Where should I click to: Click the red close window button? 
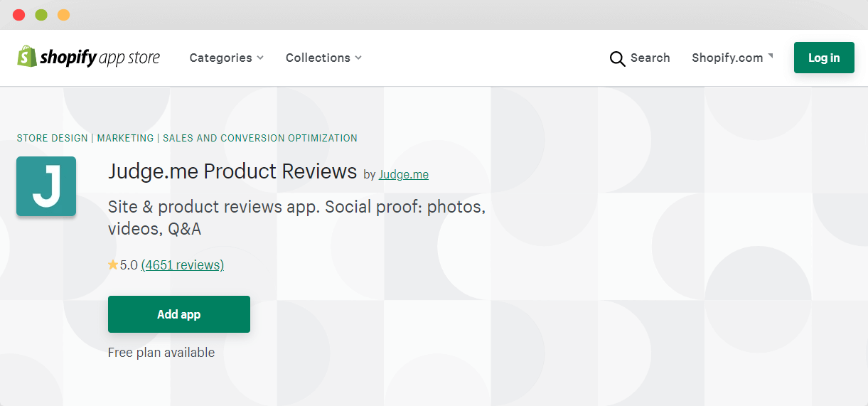click(x=19, y=15)
